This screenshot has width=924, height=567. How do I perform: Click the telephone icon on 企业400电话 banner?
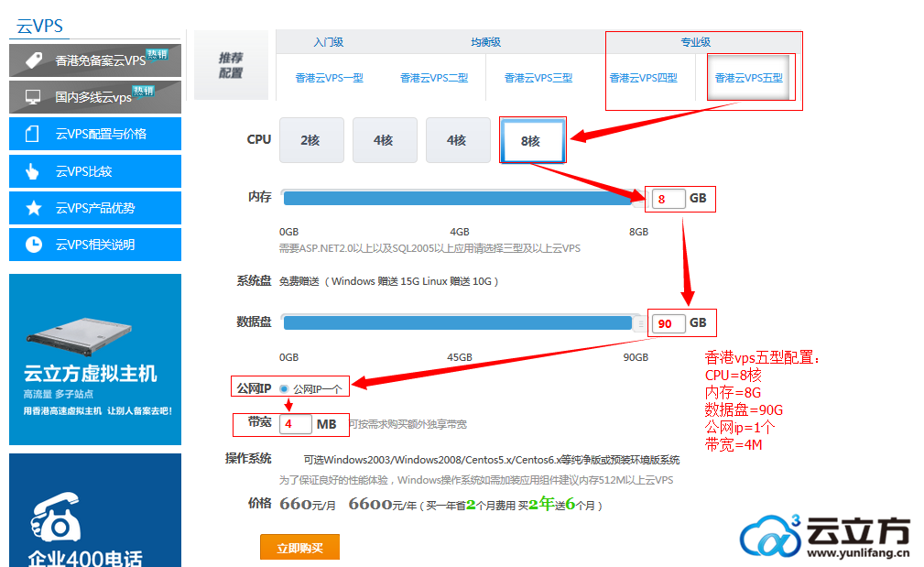55,517
